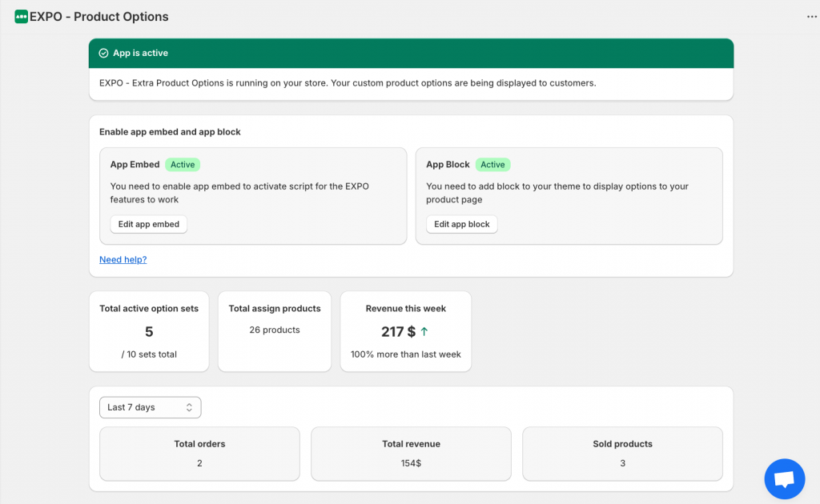Image resolution: width=820 pixels, height=504 pixels.
Task: Select the Total active option sets card
Action: point(149,331)
